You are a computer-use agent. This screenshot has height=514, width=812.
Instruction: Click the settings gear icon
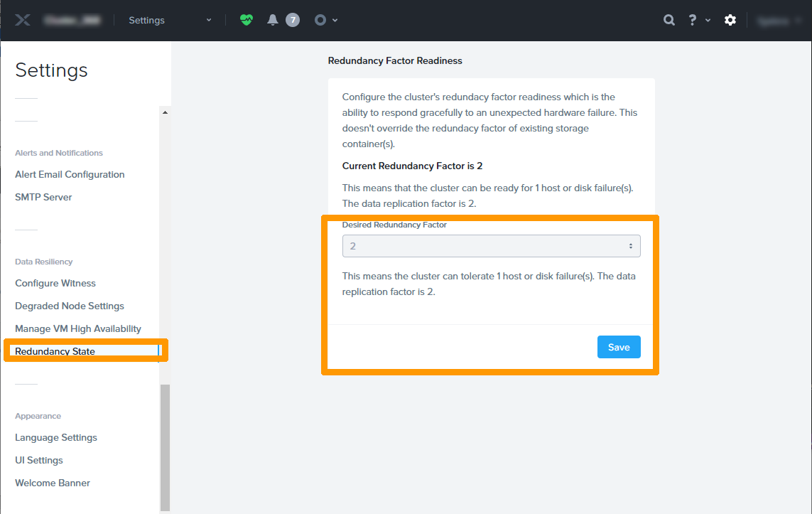click(x=730, y=20)
